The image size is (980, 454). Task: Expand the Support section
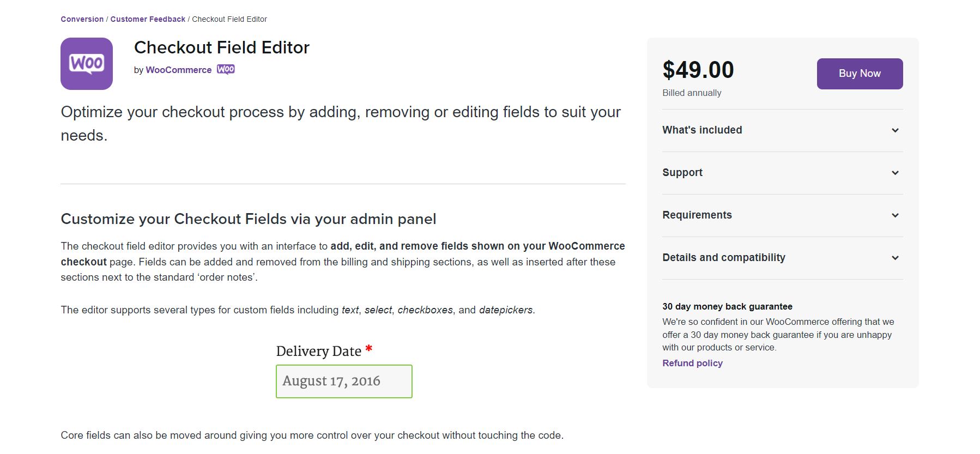782,173
